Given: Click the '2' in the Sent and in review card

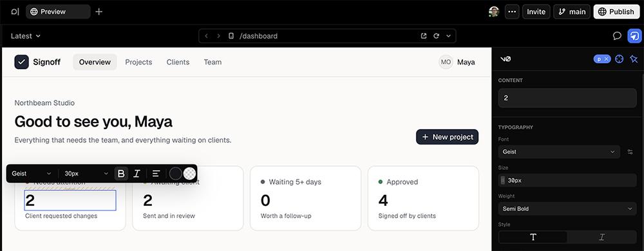Looking at the screenshot, I should [x=147, y=201].
